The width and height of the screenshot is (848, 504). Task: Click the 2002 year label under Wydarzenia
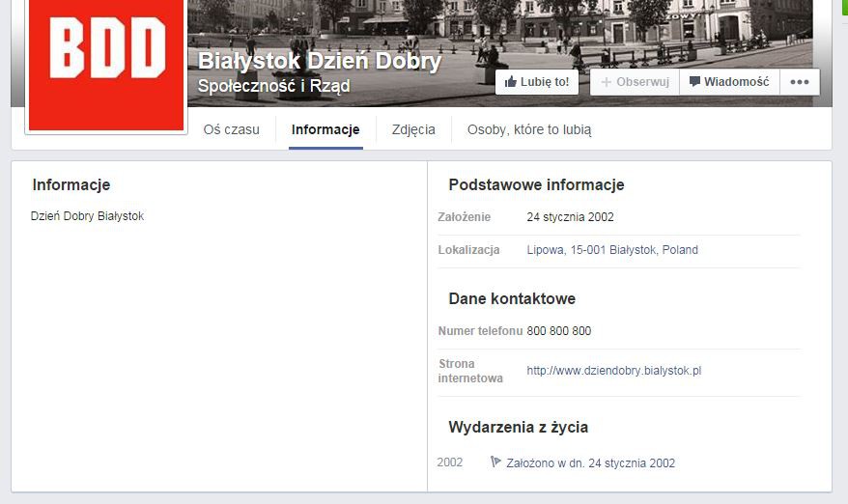[x=450, y=462]
